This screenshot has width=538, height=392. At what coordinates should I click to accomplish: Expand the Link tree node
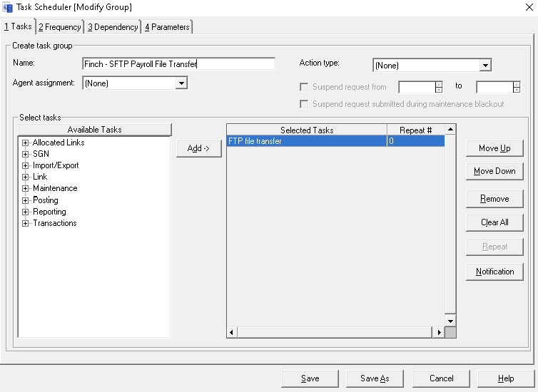pos(25,177)
